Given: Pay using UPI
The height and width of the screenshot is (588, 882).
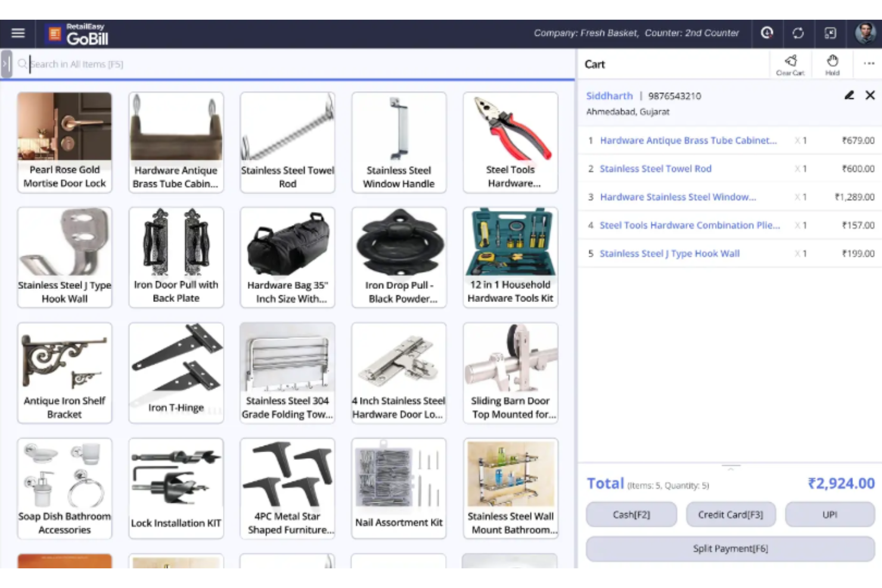Looking at the screenshot, I should [830, 515].
